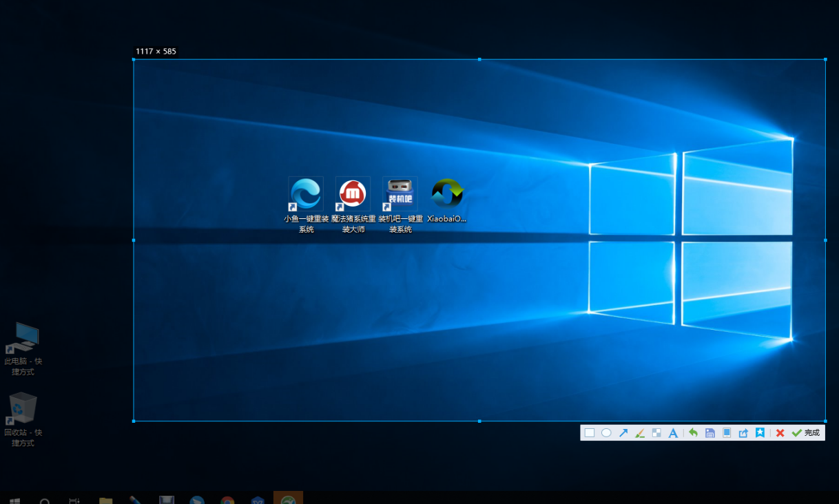Select the rectangle annotation tool

pos(590,433)
